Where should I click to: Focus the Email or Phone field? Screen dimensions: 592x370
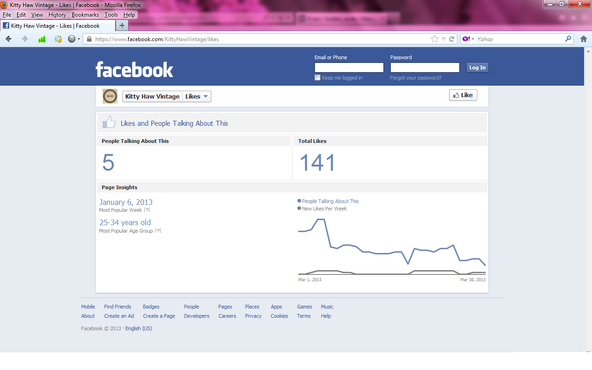coord(349,68)
